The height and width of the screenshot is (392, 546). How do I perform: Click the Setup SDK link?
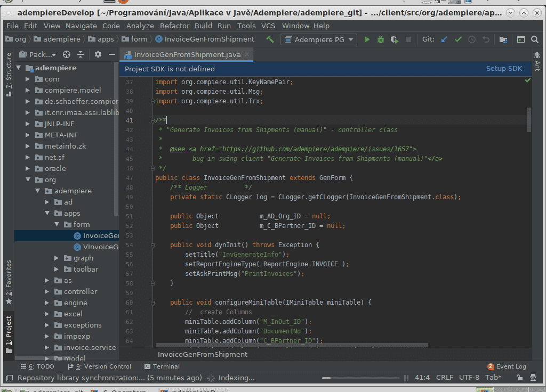point(504,69)
